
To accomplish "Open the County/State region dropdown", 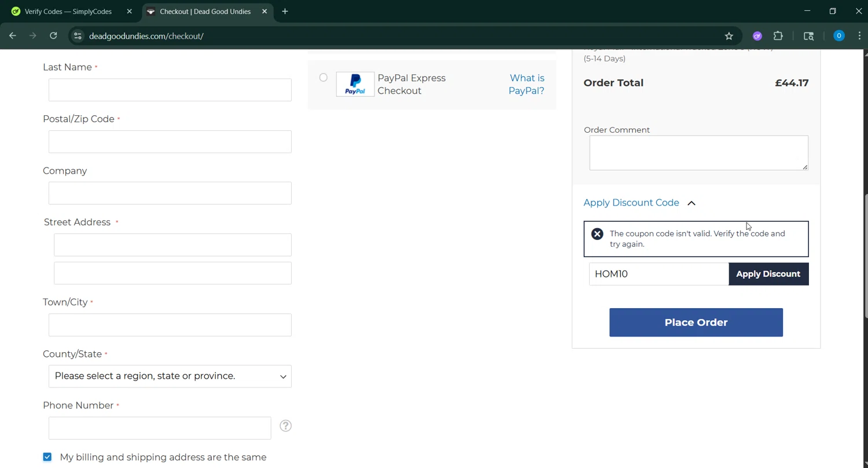I will (170, 376).
